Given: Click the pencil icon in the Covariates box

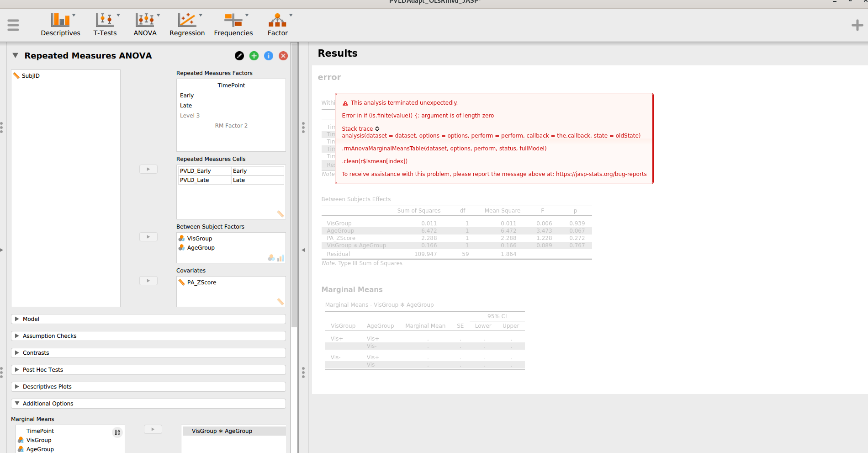Looking at the screenshot, I should point(281,302).
